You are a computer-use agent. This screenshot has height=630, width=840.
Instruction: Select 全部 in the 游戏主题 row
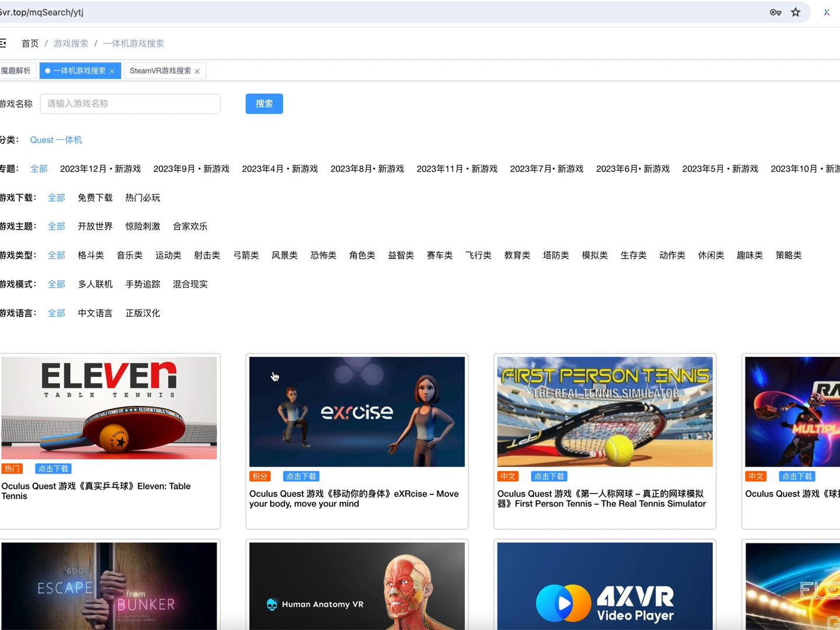point(57,226)
